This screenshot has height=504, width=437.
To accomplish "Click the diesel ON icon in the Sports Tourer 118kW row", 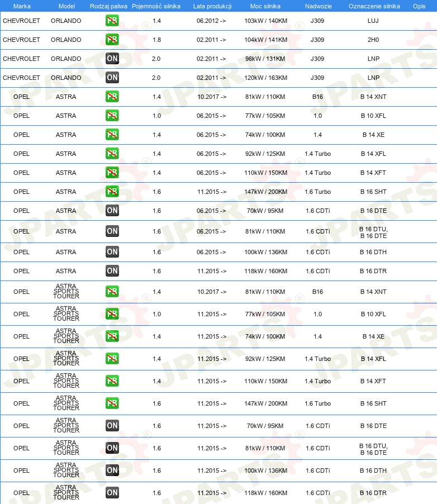I will [112, 492].
